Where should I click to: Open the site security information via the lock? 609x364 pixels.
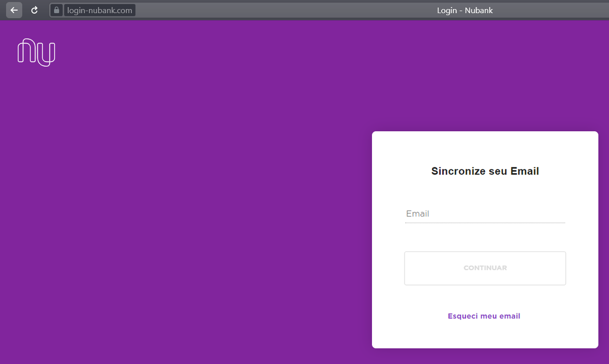pyautogui.click(x=56, y=10)
